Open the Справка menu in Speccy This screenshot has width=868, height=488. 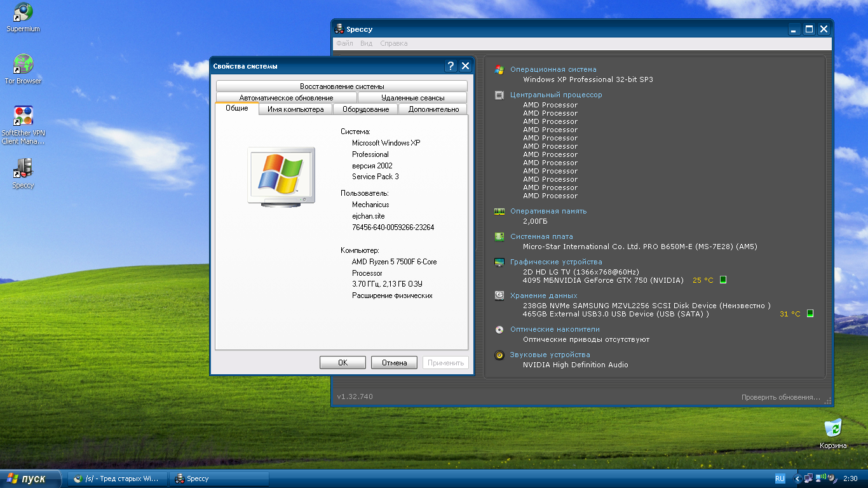[x=393, y=44]
